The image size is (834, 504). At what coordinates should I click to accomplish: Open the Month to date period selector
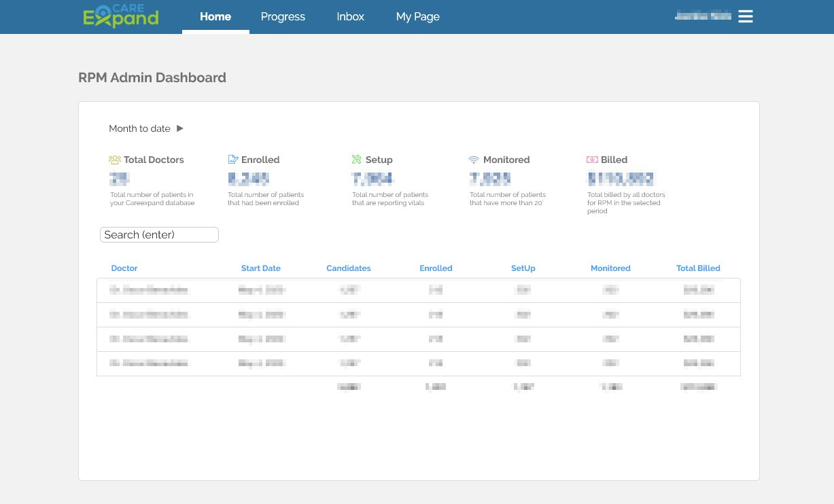(139, 128)
